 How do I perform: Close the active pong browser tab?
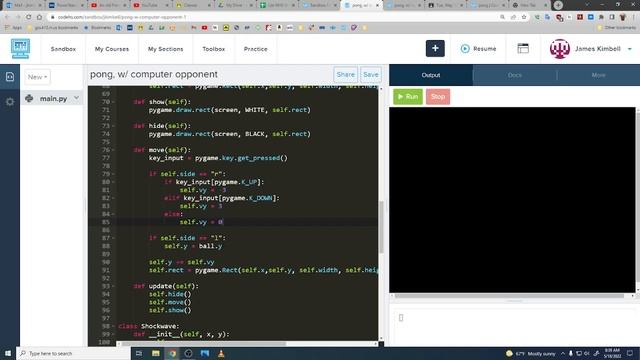tap(377, 5)
